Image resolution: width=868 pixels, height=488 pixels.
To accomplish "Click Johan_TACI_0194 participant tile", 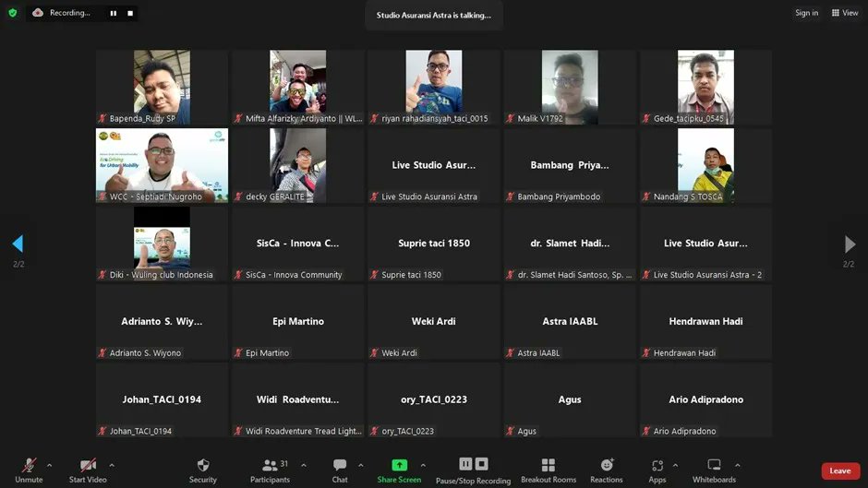I will (162, 399).
